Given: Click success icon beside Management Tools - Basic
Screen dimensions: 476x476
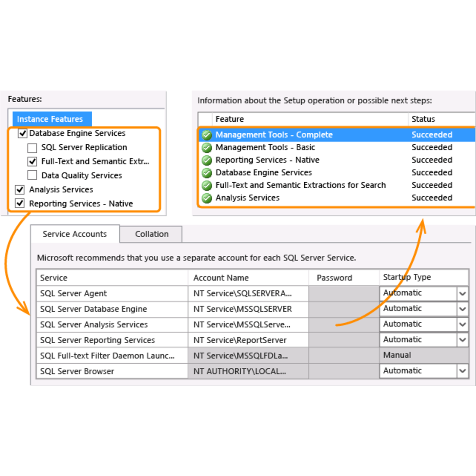Looking at the screenshot, I should pyautogui.click(x=207, y=148).
